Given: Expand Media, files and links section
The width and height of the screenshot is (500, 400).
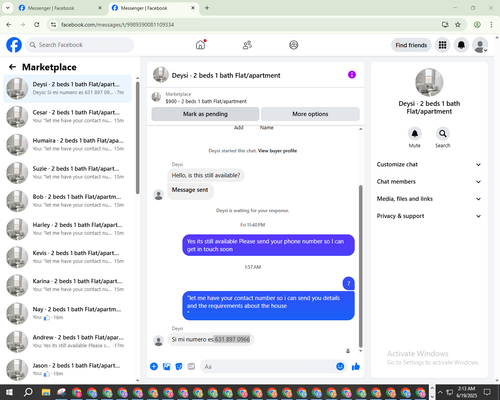Looking at the screenshot, I should [429, 199].
